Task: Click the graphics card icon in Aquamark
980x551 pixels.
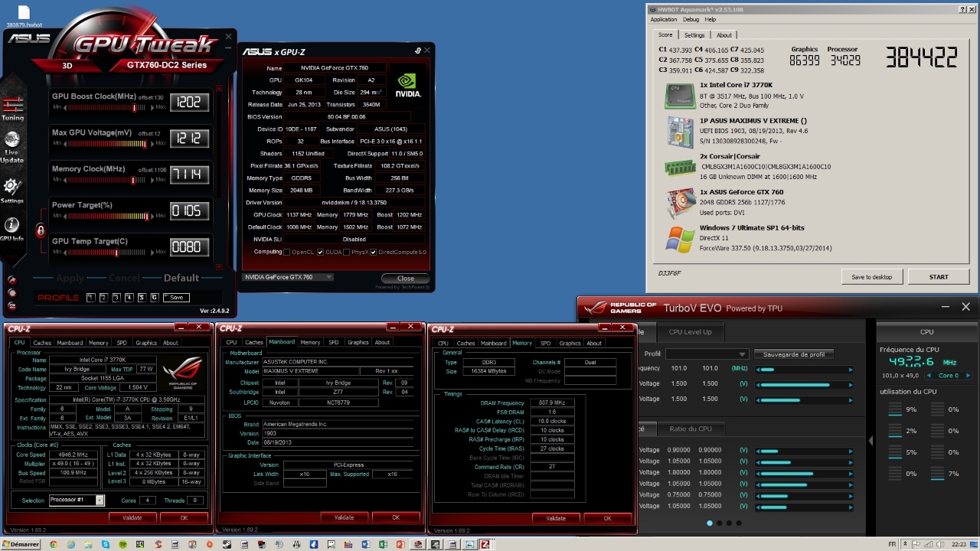Action: (x=679, y=202)
